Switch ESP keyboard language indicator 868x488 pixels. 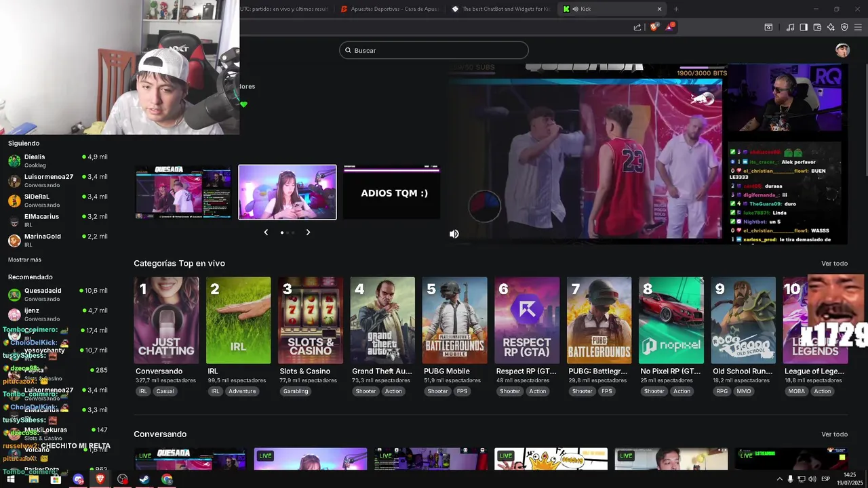(x=825, y=479)
